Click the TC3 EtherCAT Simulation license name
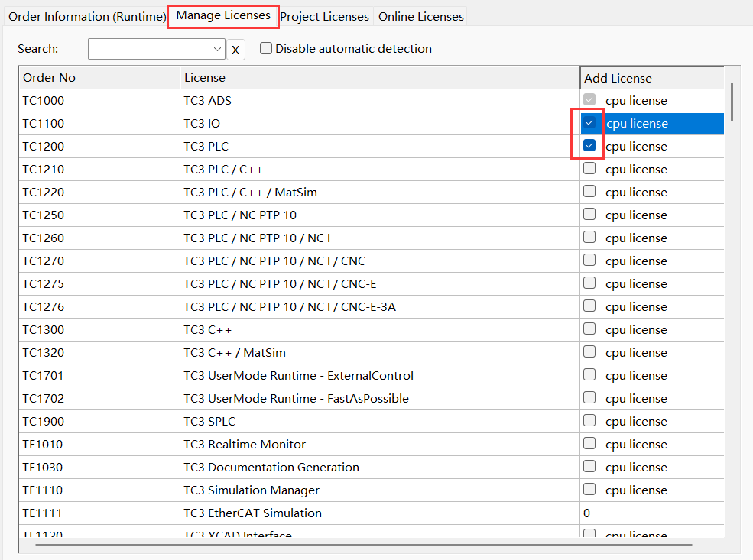Screen dimensions: 753x560 tap(252, 513)
